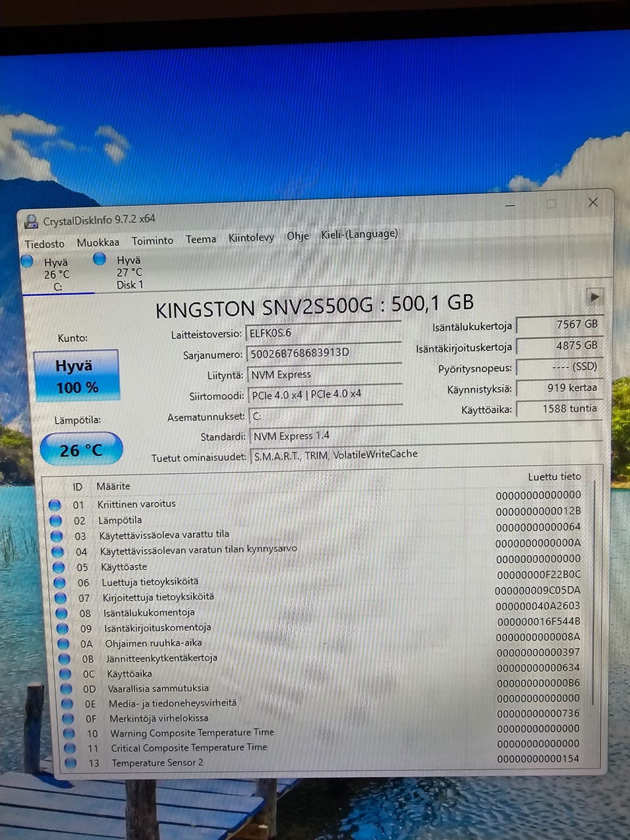Open the Teema menu
This screenshot has height=840, width=630.
click(201, 239)
